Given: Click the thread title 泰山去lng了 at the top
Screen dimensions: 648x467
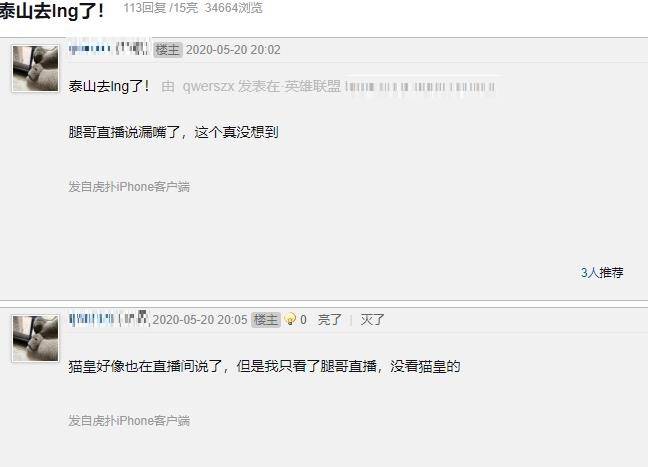Looking at the screenshot, I should pos(51,11).
